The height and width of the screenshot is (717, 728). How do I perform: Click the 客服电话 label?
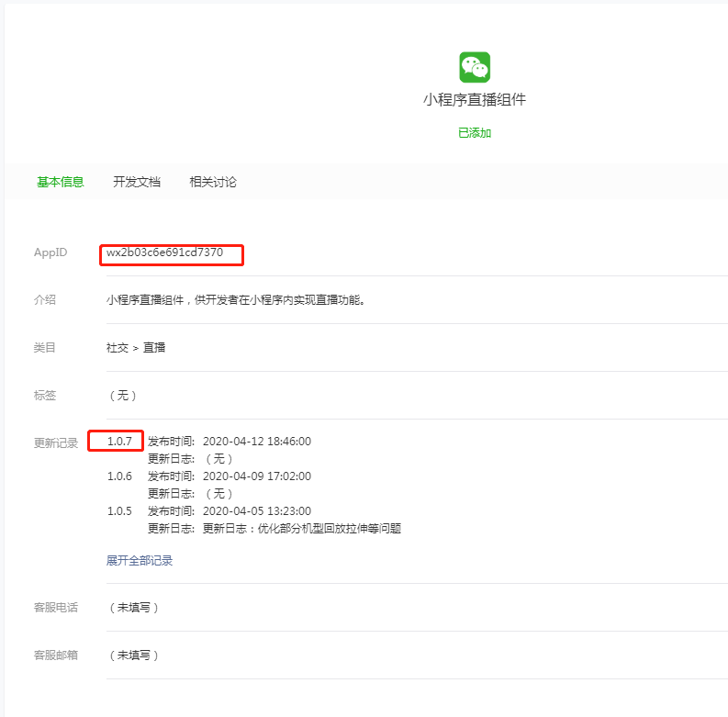click(x=56, y=608)
